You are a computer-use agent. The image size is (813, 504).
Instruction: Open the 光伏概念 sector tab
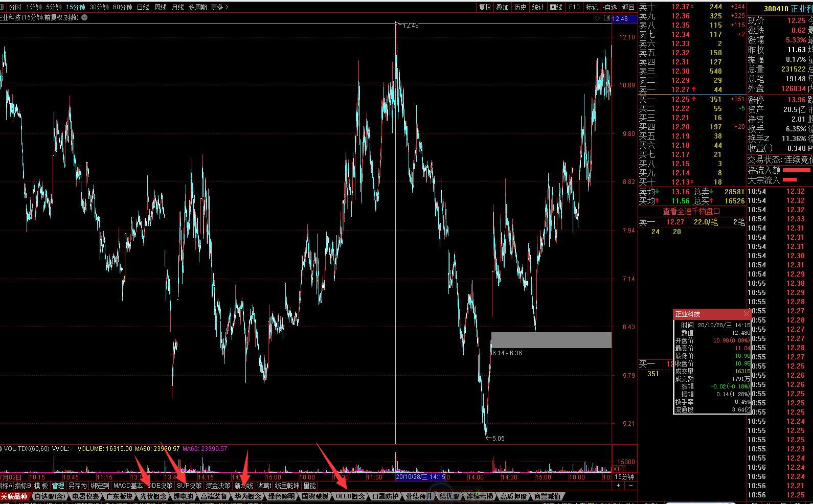(153, 496)
